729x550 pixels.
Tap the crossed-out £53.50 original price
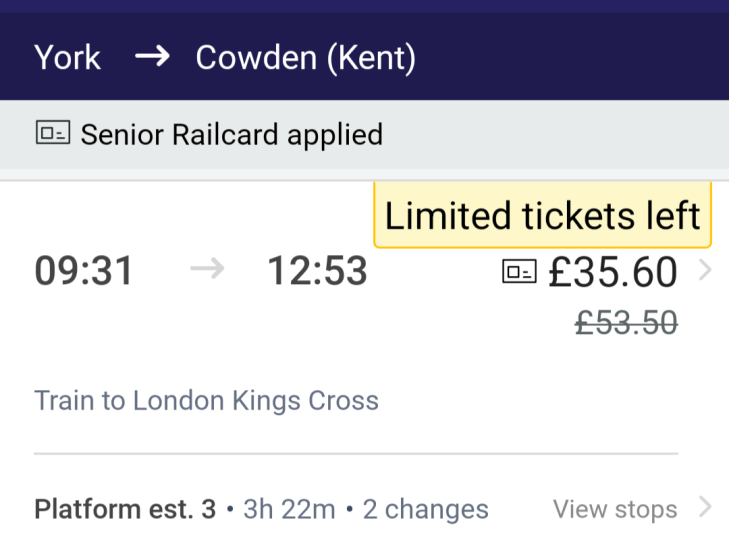pos(626,322)
